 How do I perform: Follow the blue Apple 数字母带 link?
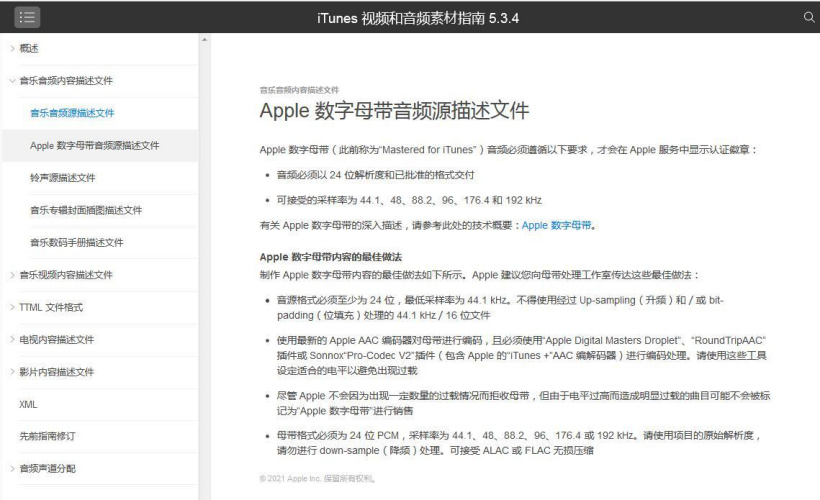[557, 226]
